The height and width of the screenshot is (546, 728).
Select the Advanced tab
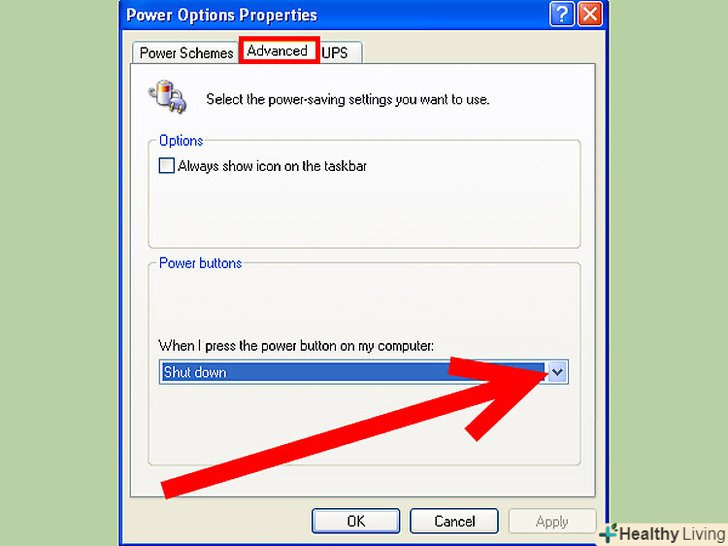279,50
